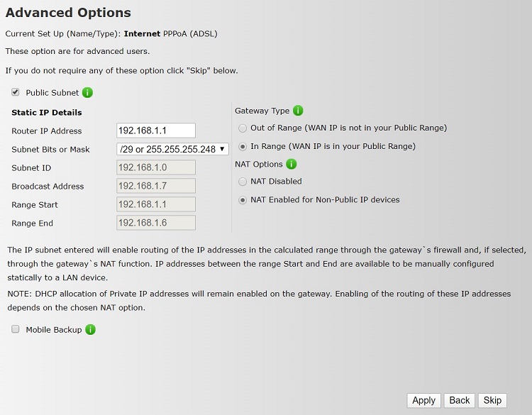
Task: Click the Subnet ID field
Action: (155, 167)
